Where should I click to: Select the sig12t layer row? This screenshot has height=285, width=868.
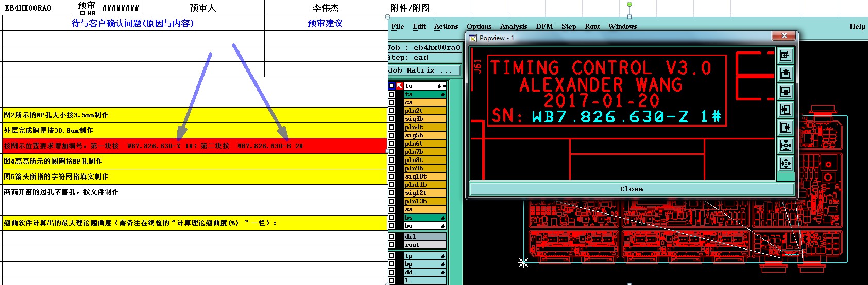tap(425, 193)
